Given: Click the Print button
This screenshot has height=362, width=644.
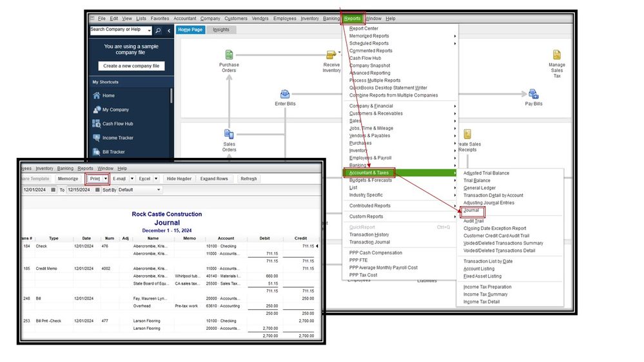Looking at the screenshot, I should pos(95,178).
